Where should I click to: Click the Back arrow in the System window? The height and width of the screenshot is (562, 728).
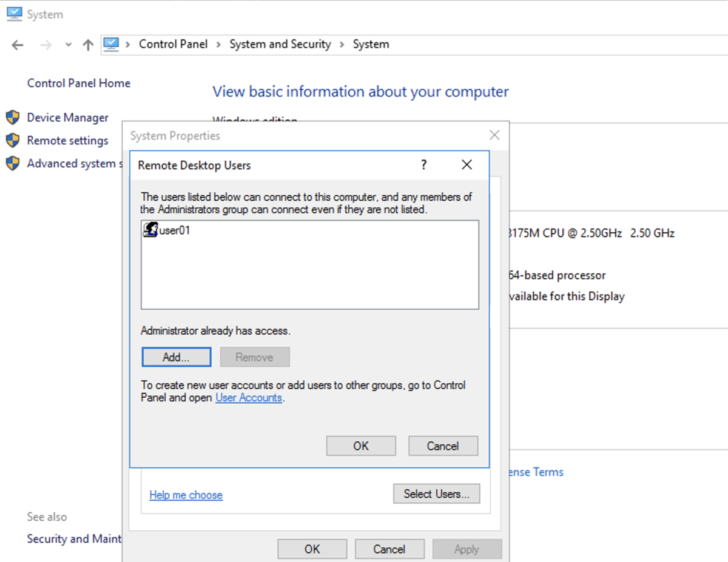18,45
